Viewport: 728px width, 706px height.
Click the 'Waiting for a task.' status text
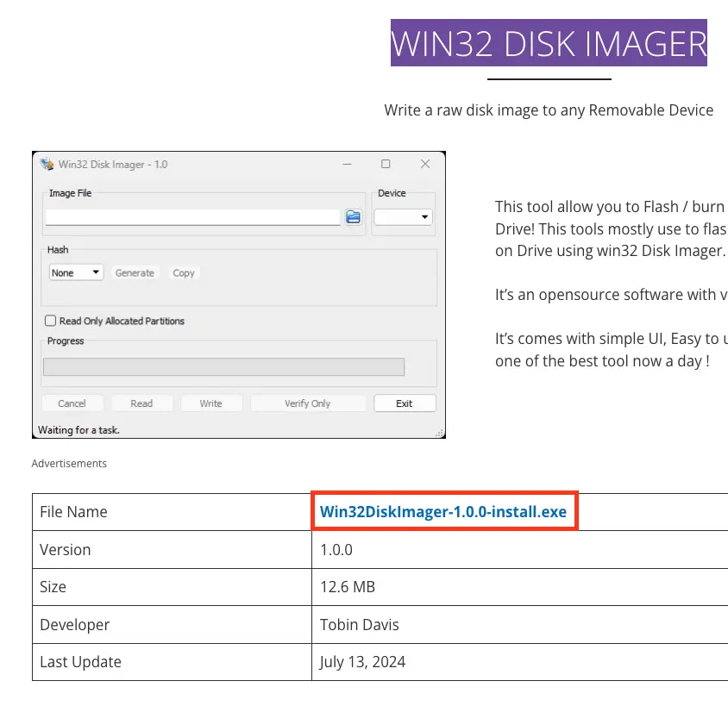(x=79, y=430)
